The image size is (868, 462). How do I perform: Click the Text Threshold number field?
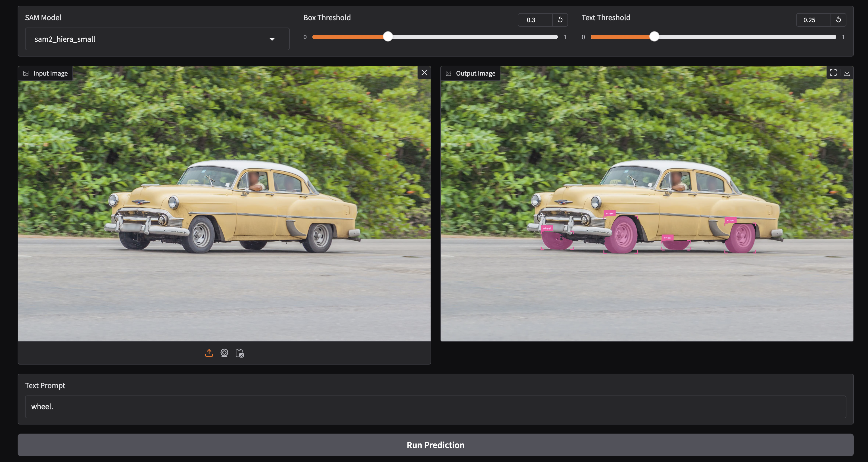pyautogui.click(x=813, y=20)
